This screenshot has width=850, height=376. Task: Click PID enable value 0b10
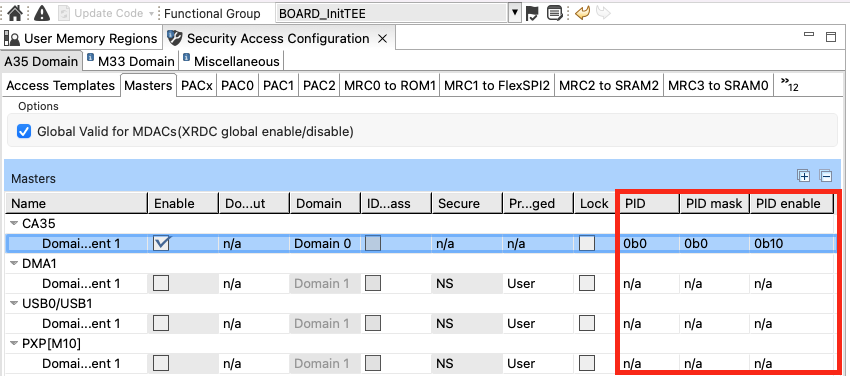(x=769, y=244)
